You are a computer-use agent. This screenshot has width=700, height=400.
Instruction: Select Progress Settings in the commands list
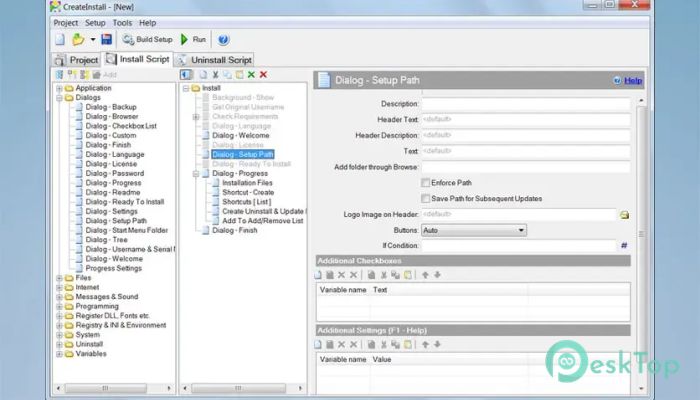tap(113, 268)
